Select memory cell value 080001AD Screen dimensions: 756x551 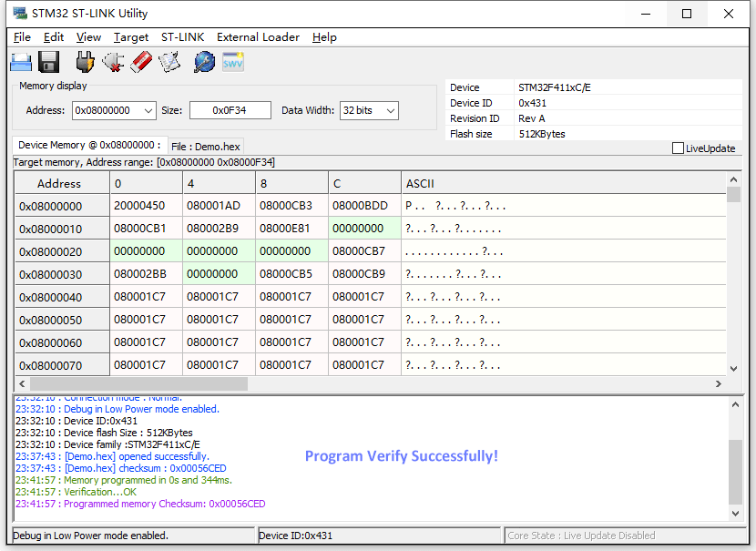219,206
